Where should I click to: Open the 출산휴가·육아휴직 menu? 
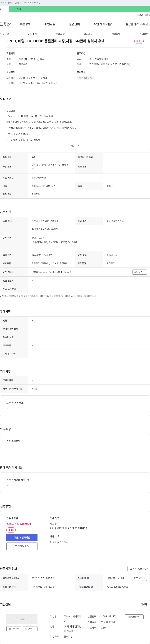[137, 24]
